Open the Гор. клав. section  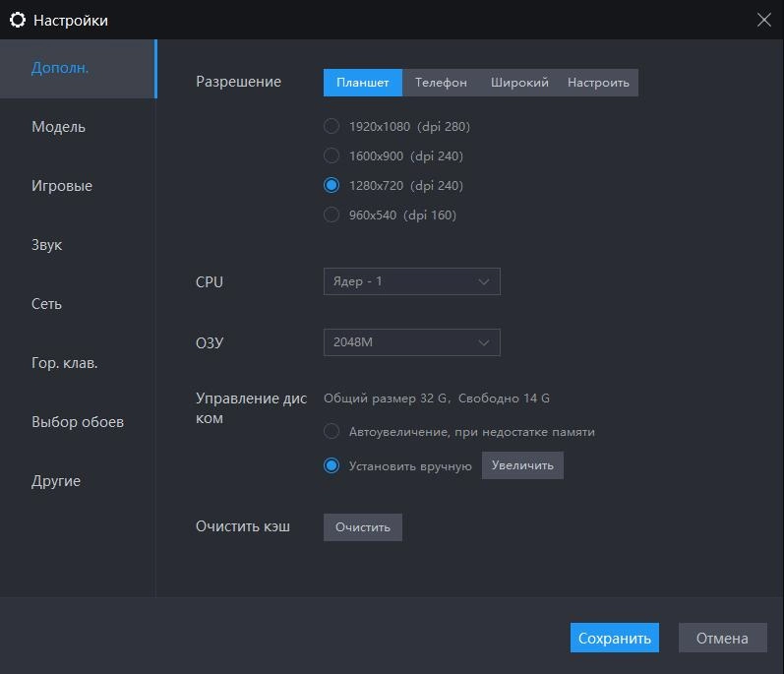pos(65,363)
